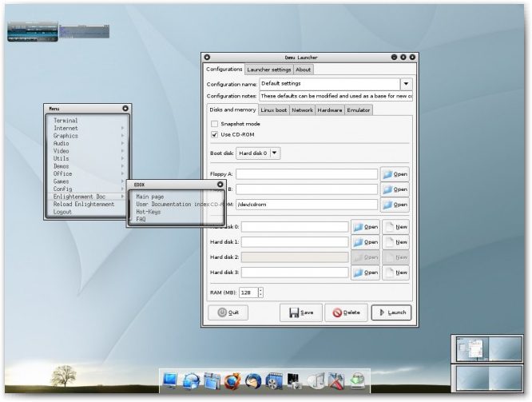
Task: Click the music note icon in dock
Action: coord(316,381)
